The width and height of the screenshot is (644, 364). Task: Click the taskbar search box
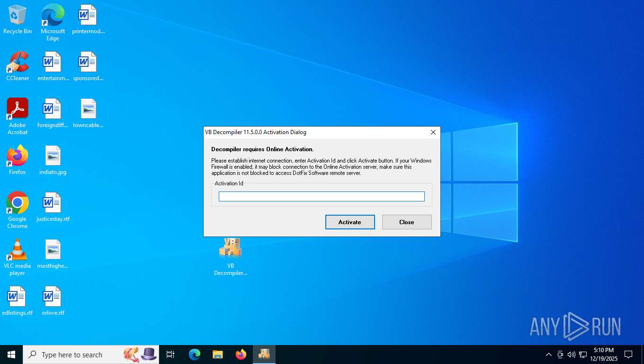pyautogui.click(x=91, y=355)
